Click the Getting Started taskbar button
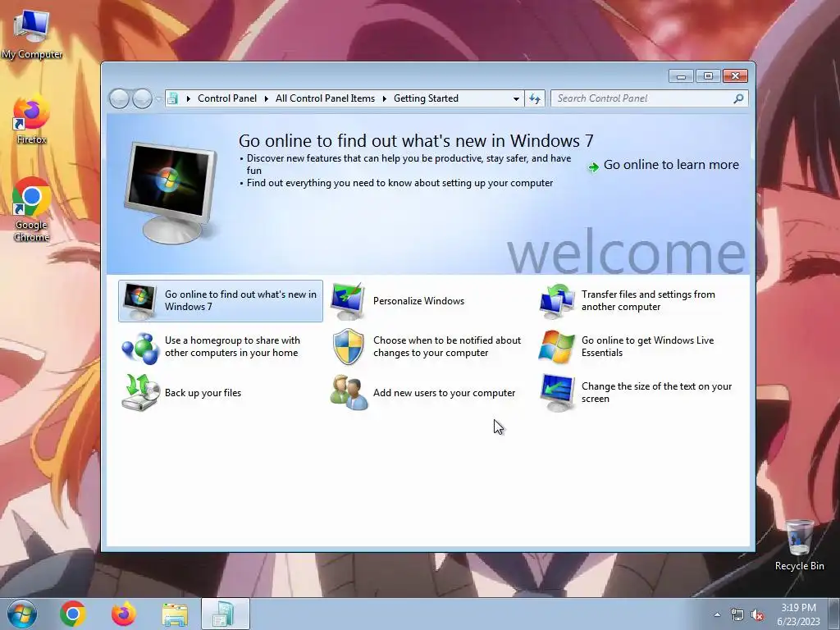The width and height of the screenshot is (840, 630). pyautogui.click(x=226, y=614)
